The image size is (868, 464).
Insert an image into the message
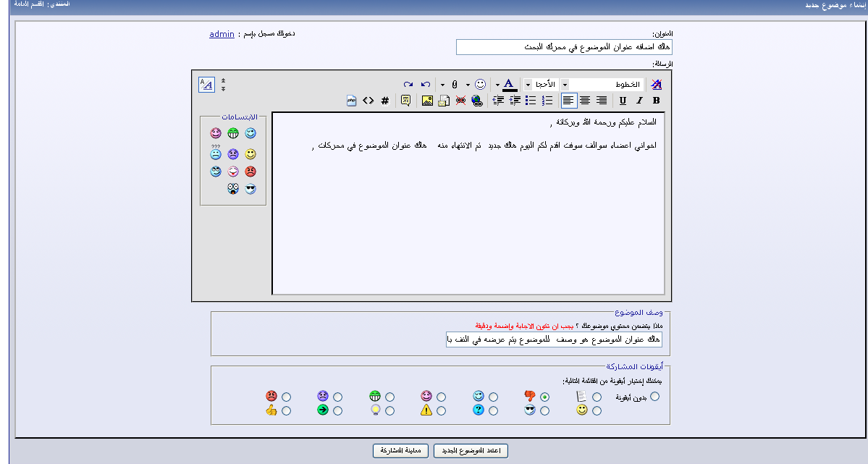tap(427, 101)
